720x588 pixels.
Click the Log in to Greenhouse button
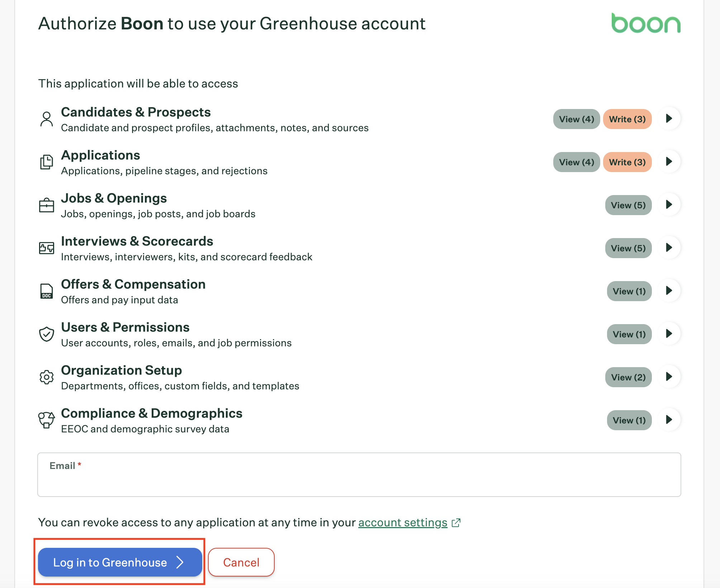click(120, 562)
